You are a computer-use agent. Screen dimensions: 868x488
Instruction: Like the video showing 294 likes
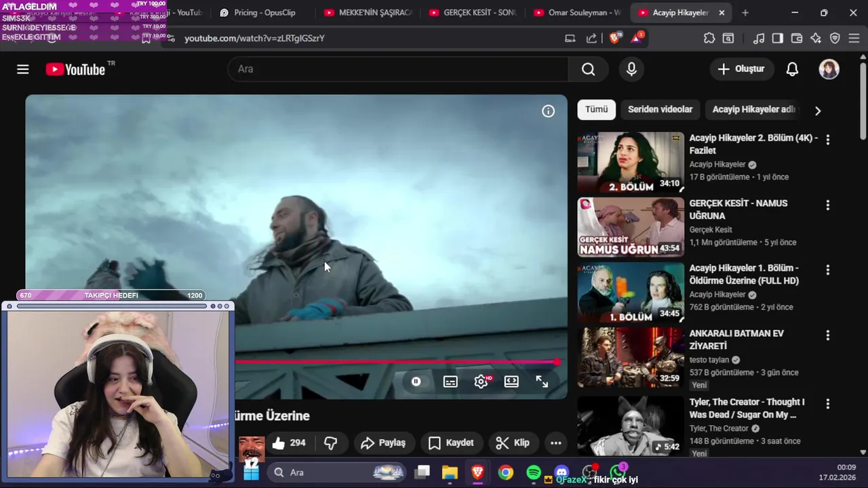pos(290,443)
